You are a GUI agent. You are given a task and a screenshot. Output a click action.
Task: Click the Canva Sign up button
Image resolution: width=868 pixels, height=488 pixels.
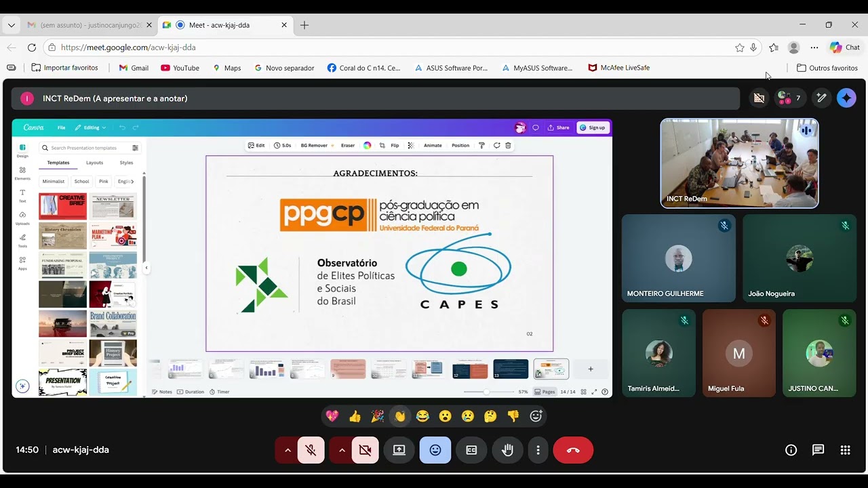[x=593, y=127]
